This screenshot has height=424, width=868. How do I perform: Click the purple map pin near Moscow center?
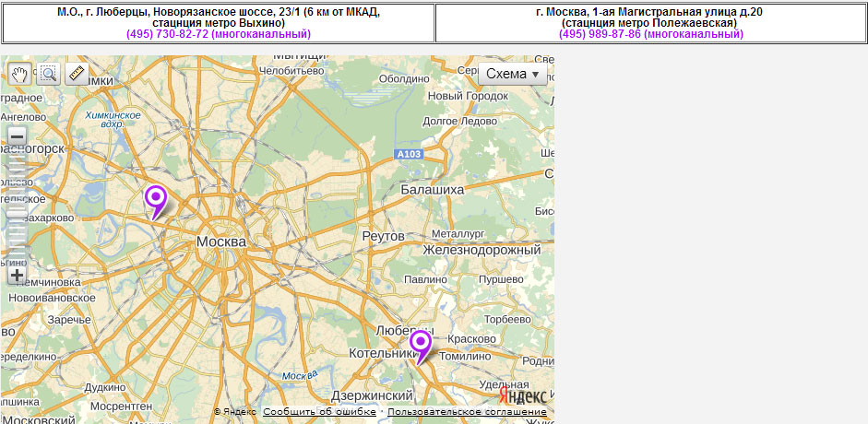(x=156, y=199)
